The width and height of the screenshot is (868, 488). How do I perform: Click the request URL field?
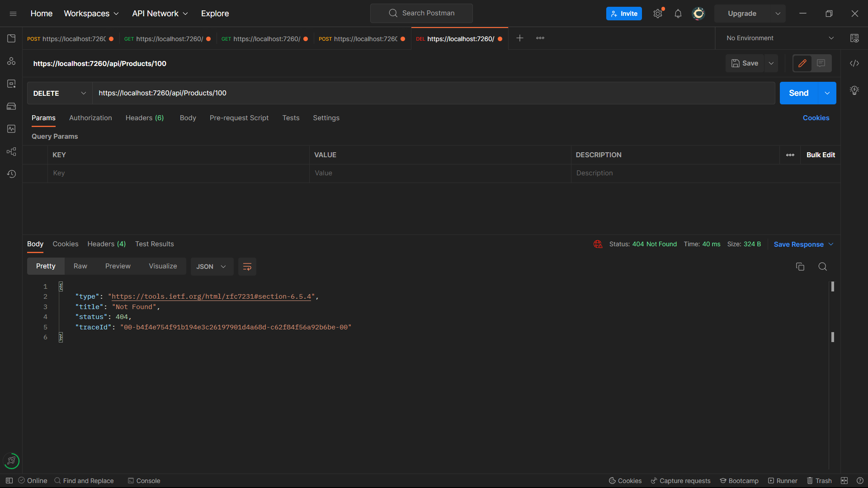tap(433, 93)
